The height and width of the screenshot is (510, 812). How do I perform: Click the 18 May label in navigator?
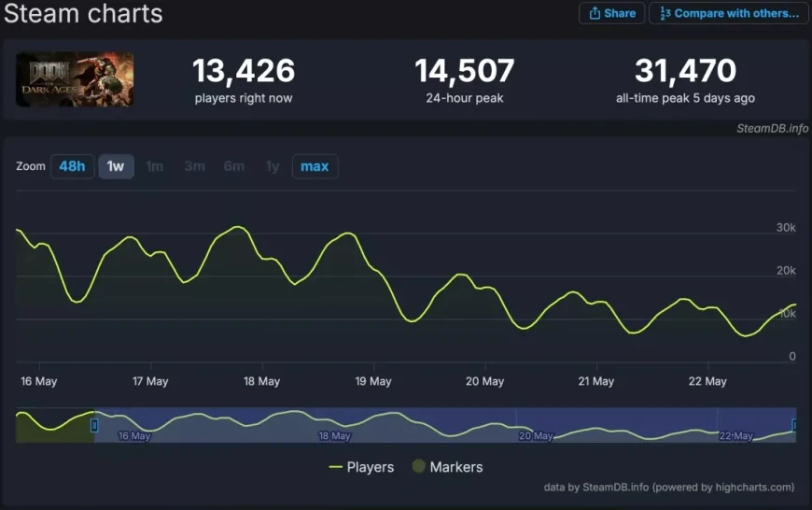pyautogui.click(x=335, y=436)
